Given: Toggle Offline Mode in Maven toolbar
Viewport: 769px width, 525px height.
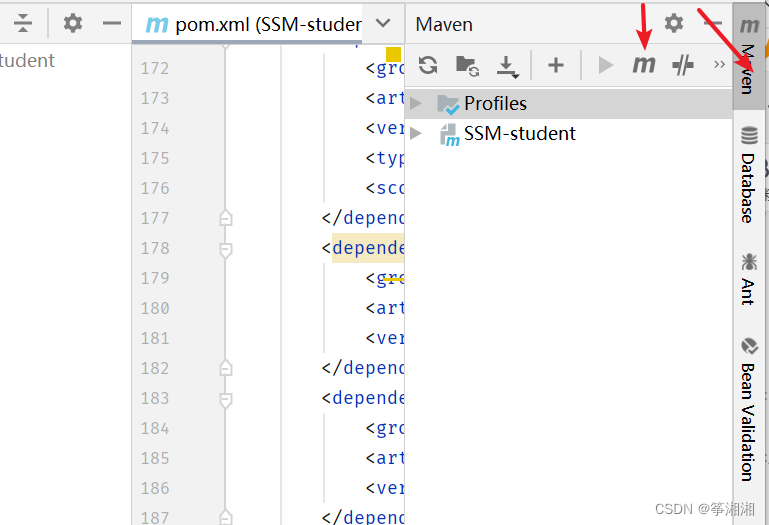Looking at the screenshot, I should tap(683, 66).
